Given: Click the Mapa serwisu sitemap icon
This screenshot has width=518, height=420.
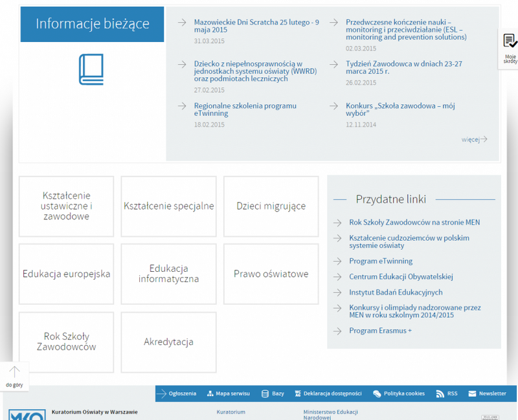Looking at the screenshot, I should click(x=210, y=393).
